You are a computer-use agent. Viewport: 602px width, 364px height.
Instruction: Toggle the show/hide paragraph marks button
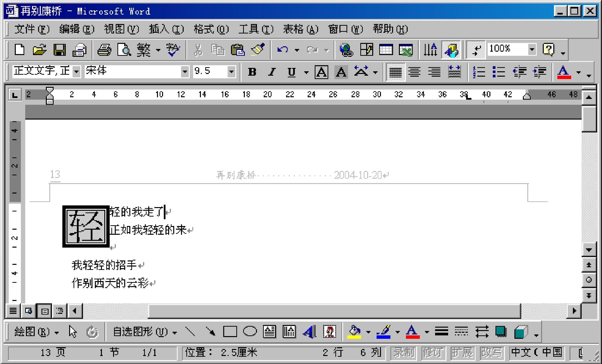coord(476,50)
